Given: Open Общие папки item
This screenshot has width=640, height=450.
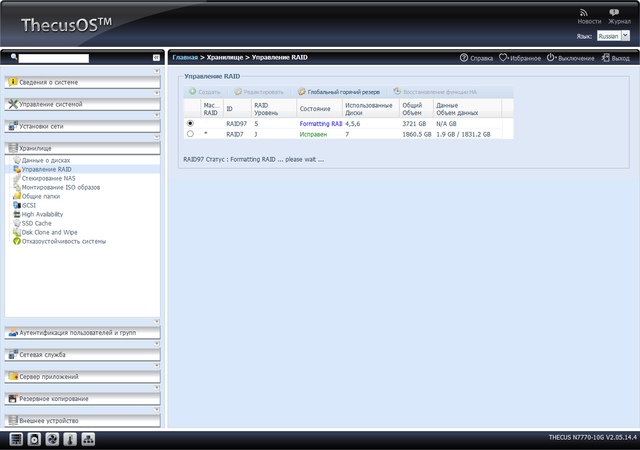Looking at the screenshot, I should (40, 196).
